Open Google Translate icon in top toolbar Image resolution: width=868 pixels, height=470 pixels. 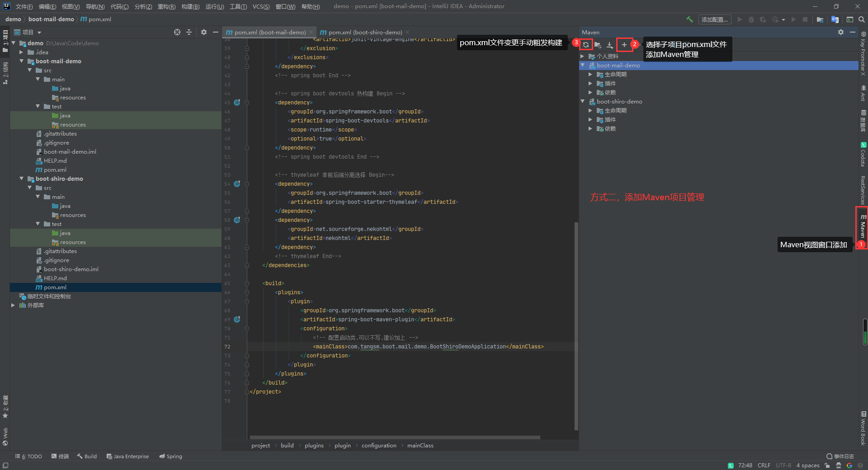tap(835, 19)
